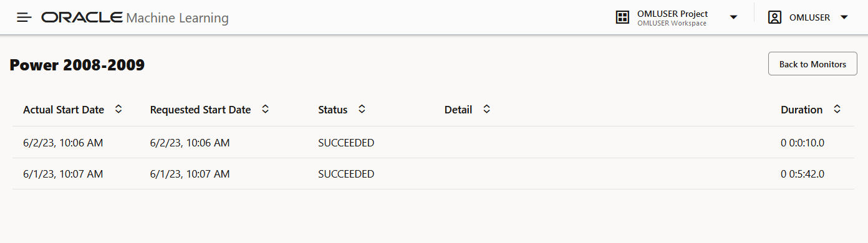Expand the OMLUSER user menu arrow
868x243 pixels.
click(x=844, y=17)
